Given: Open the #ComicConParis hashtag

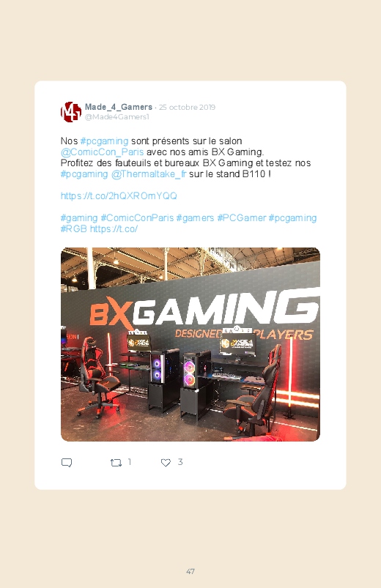Looking at the screenshot, I should tap(138, 218).
